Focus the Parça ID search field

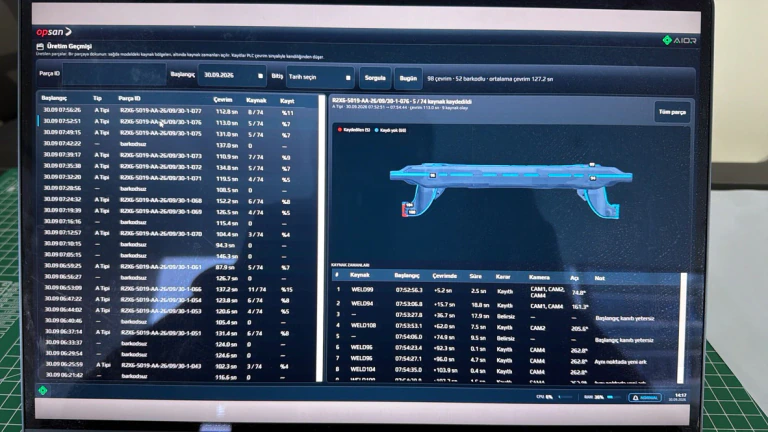pyautogui.click(x=114, y=74)
